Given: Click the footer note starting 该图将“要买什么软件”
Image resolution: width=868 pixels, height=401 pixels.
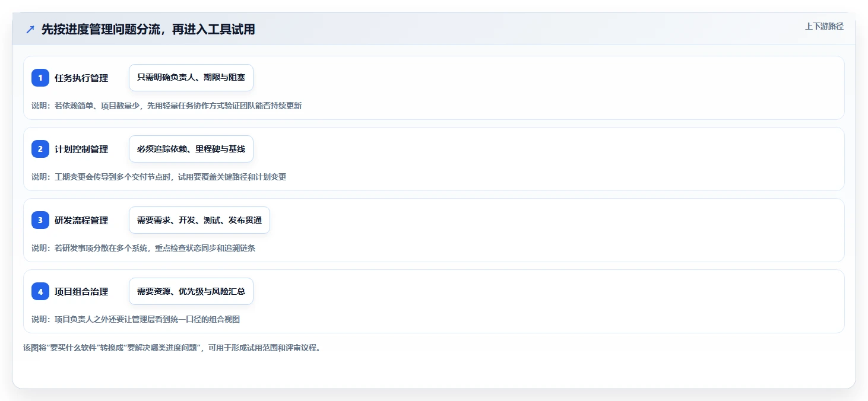Looking at the screenshot, I should tap(173, 348).
